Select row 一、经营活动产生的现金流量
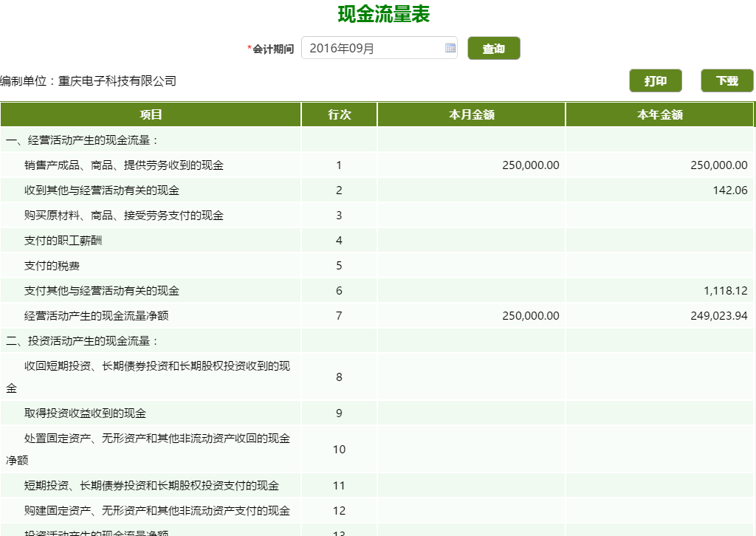Viewport: 756px width, 536px height. (377, 140)
